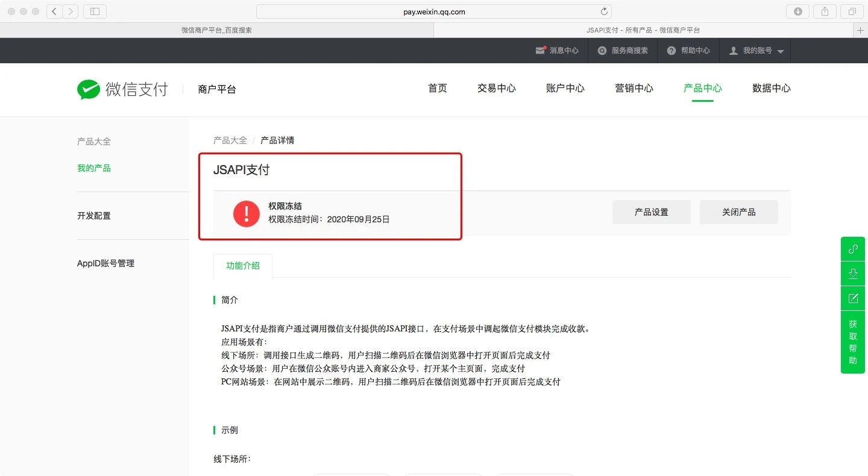Open 账户中心 in the main navigation
The height and width of the screenshot is (476, 868).
[x=565, y=88]
